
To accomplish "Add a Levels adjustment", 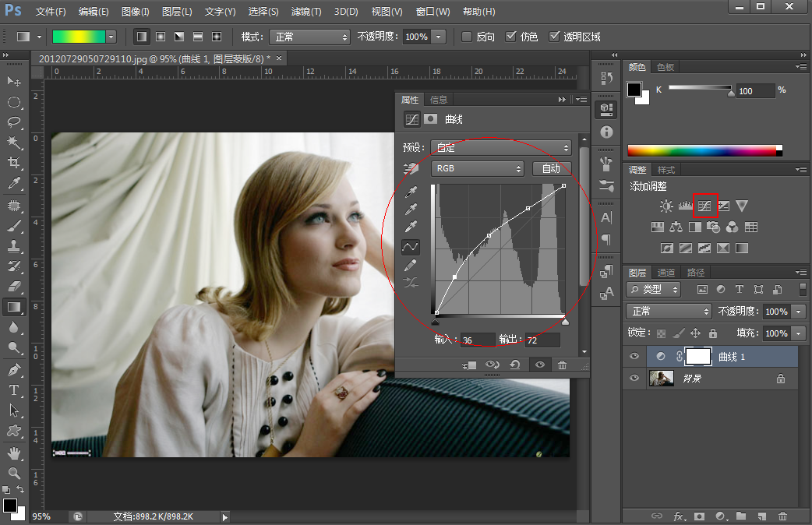I will [685, 206].
